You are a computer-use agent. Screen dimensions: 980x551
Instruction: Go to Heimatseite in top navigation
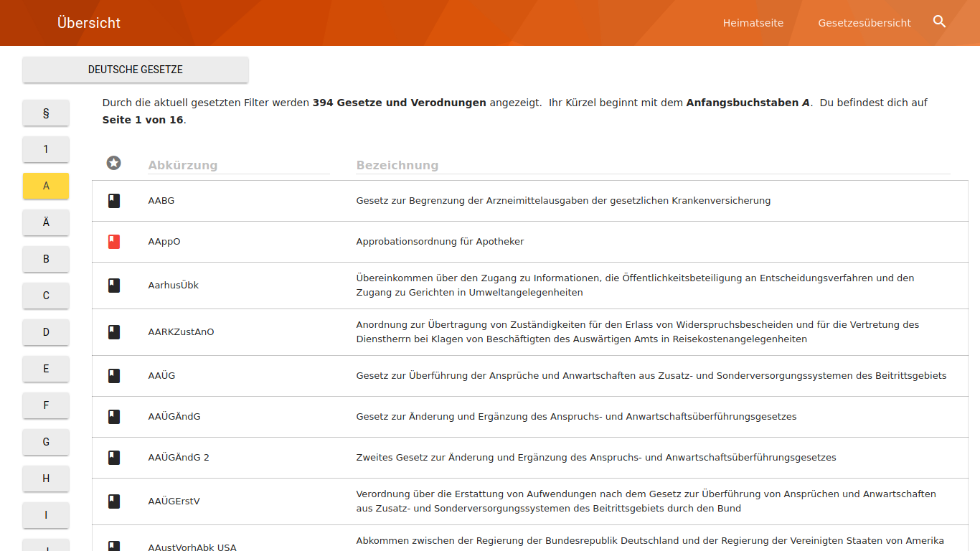pyautogui.click(x=753, y=23)
